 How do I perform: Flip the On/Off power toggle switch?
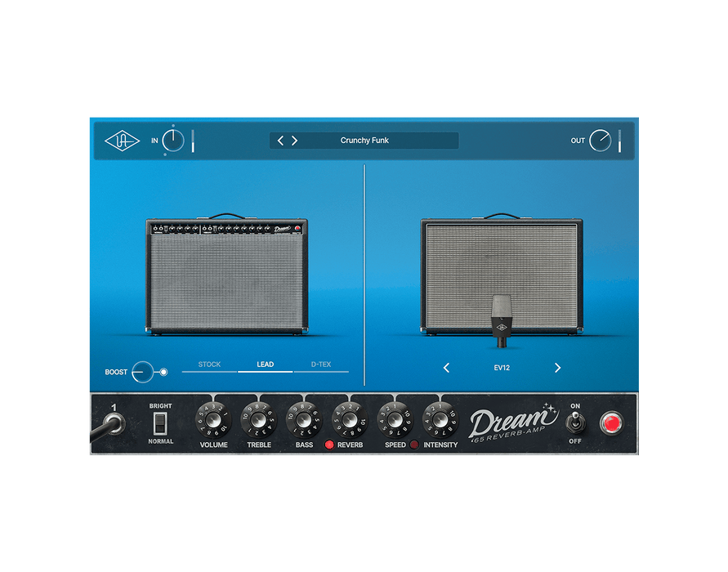coord(575,422)
